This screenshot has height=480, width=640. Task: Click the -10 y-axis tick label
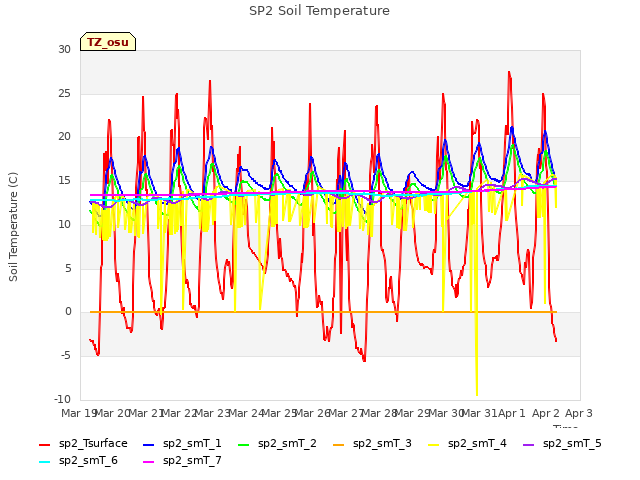pyautogui.click(x=62, y=399)
